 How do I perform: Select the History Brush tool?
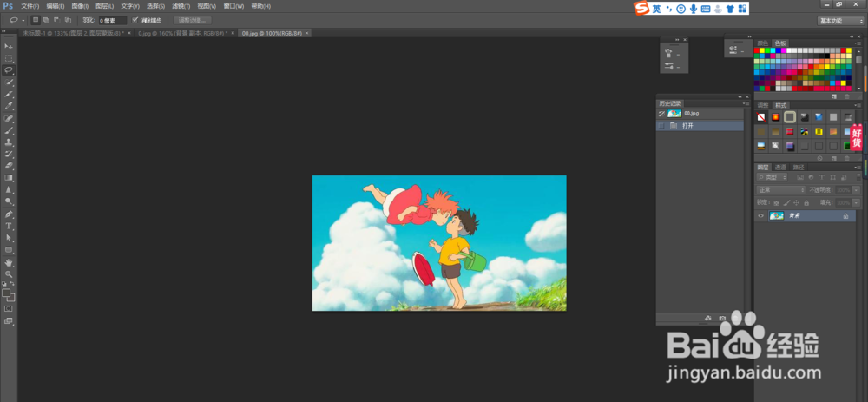9,154
